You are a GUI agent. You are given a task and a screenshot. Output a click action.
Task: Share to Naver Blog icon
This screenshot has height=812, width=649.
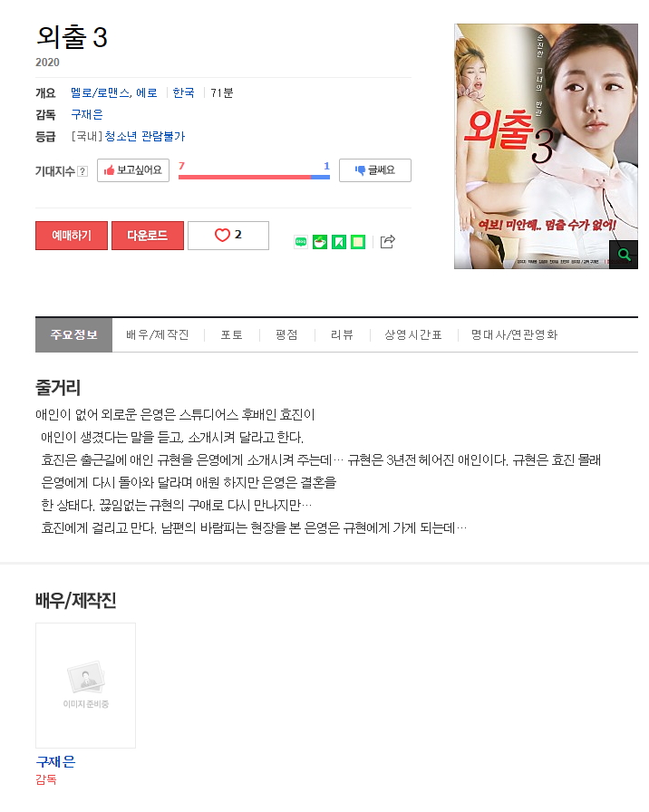[x=301, y=242]
